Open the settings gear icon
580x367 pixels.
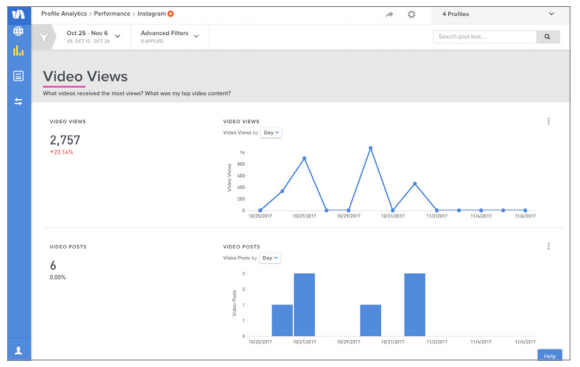(x=411, y=14)
